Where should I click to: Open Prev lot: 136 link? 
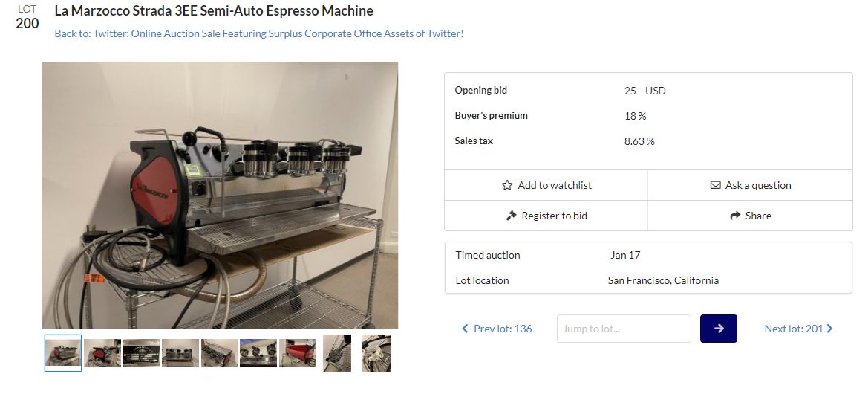coord(503,329)
